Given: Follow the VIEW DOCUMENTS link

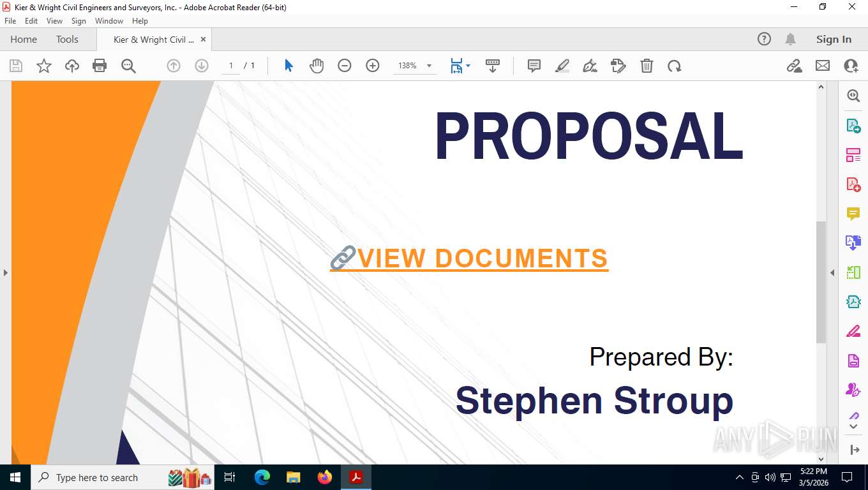Looking at the screenshot, I should [x=469, y=258].
